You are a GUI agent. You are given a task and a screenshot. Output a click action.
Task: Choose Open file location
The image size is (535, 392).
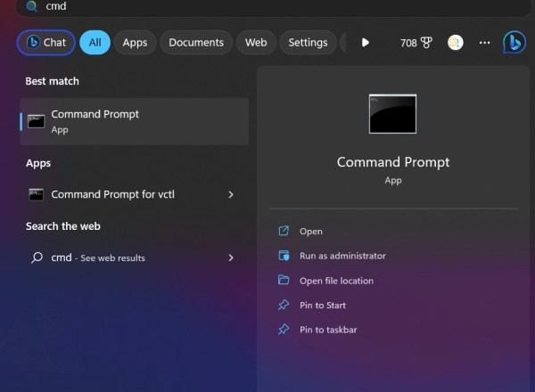click(x=336, y=281)
